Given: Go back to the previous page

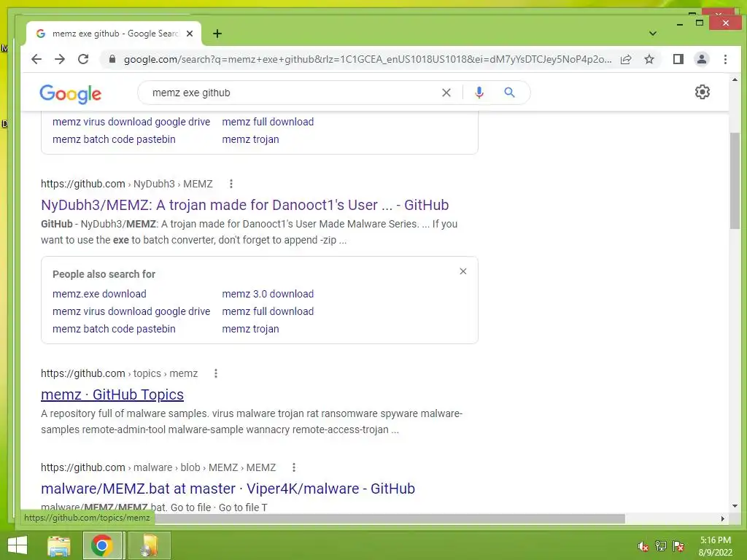Looking at the screenshot, I should [36, 59].
